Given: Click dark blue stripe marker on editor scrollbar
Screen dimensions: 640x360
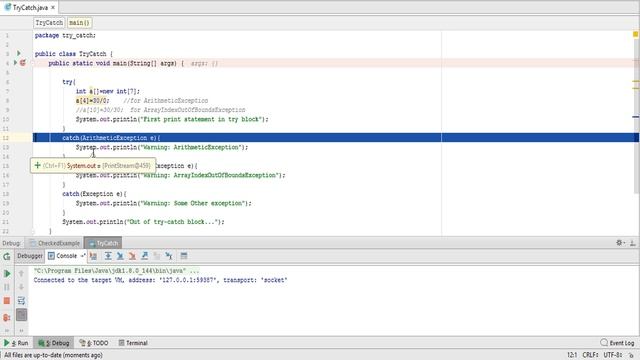Looking at the screenshot, I should tap(636, 117).
